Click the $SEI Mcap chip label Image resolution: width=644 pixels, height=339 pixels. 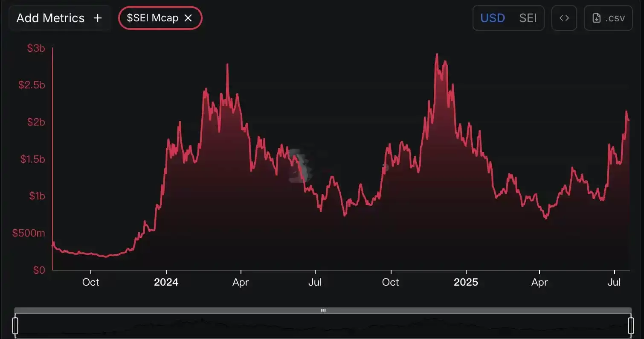(x=152, y=18)
